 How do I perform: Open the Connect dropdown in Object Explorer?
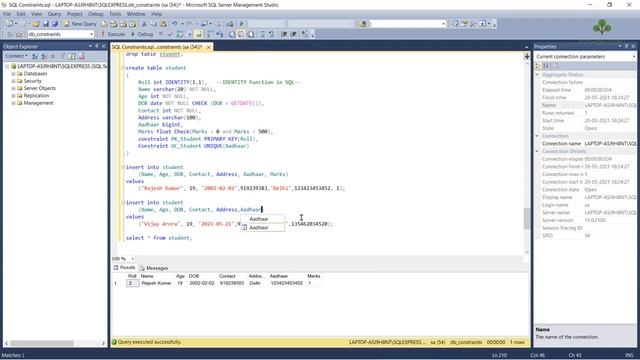click(x=16, y=56)
